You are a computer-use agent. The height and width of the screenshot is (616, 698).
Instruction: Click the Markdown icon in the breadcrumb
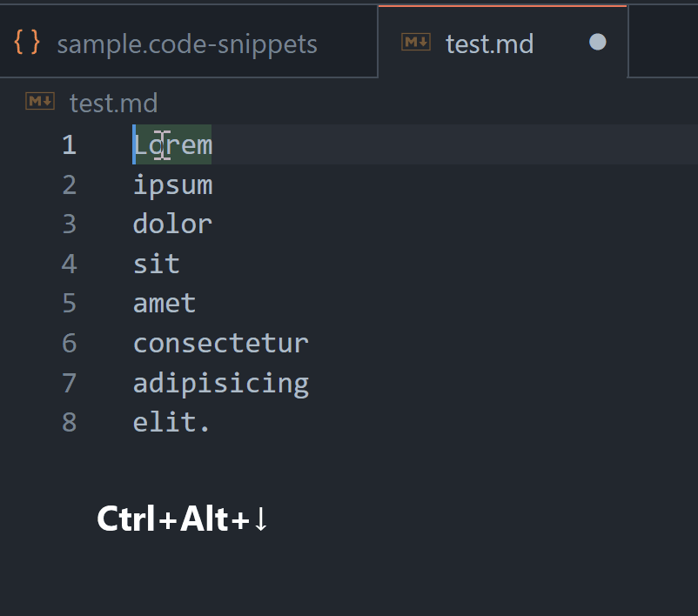pos(40,103)
